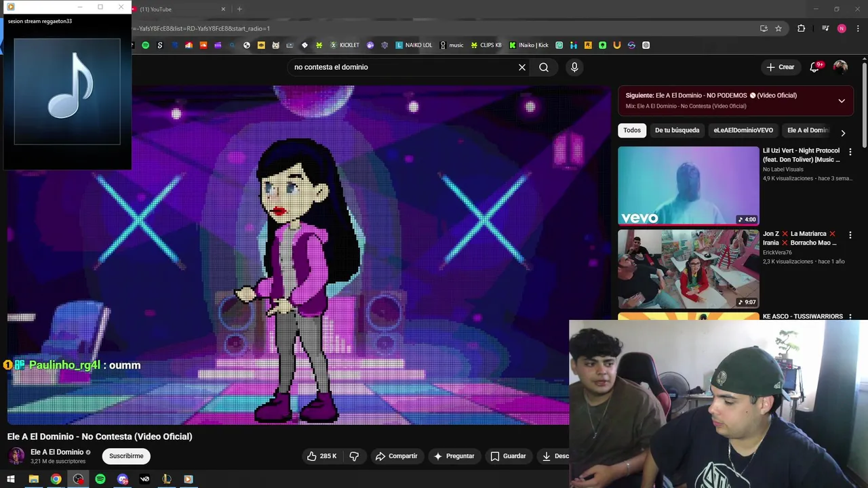Click the search magnifier button

click(x=544, y=67)
